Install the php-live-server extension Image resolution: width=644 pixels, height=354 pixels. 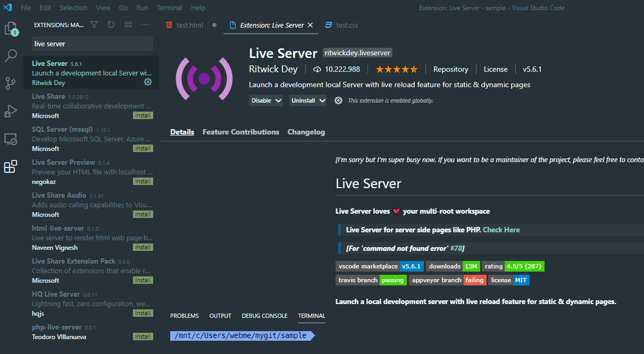coord(143,336)
